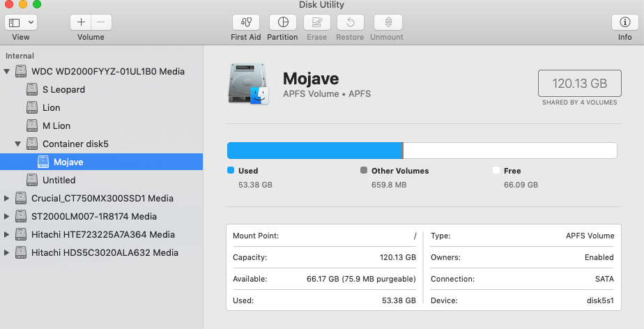Click the Untitled drive icon
The width and height of the screenshot is (644, 329).
(x=32, y=180)
